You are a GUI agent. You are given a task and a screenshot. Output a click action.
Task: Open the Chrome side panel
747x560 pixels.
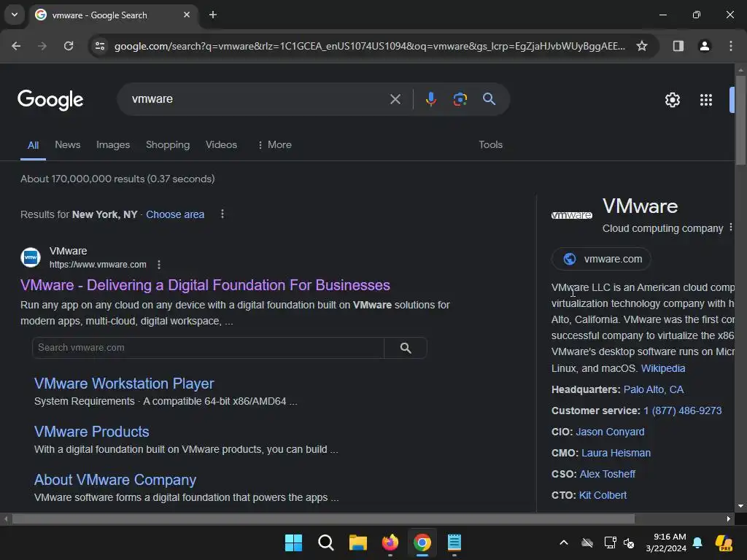[x=678, y=46]
